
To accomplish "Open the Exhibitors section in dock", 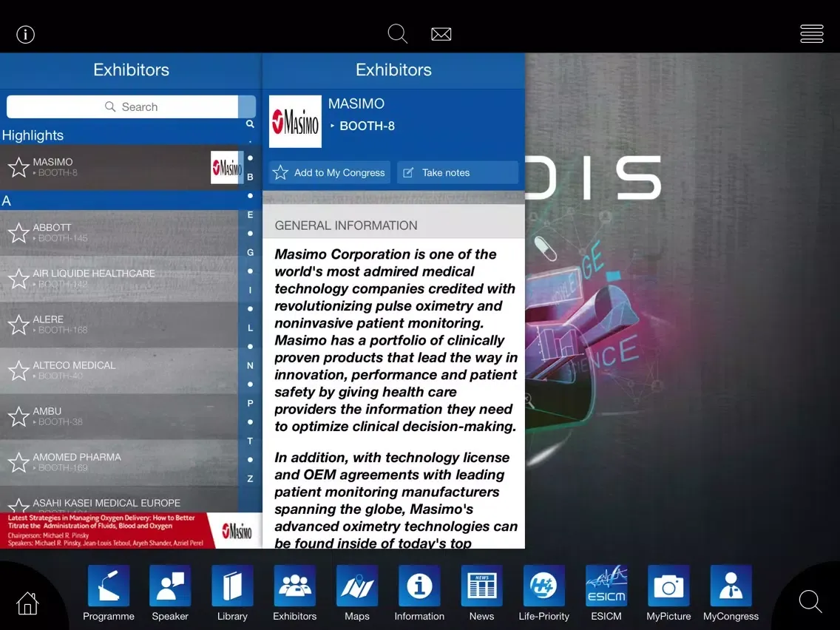I will tap(294, 594).
